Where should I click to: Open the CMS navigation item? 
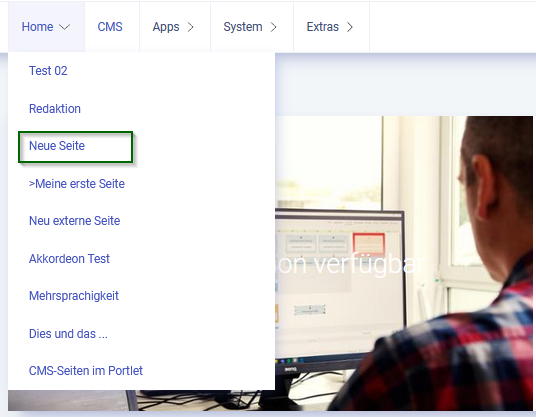tap(110, 27)
